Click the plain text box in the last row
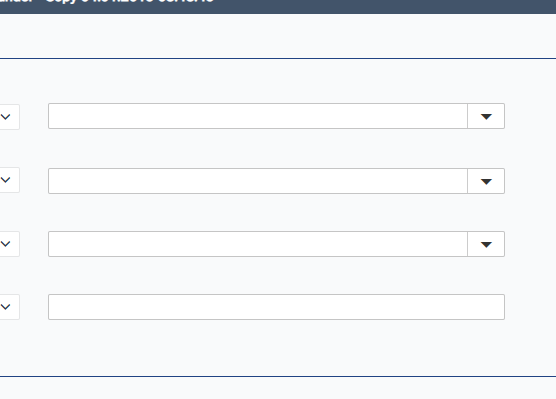556x399 pixels. coord(276,307)
